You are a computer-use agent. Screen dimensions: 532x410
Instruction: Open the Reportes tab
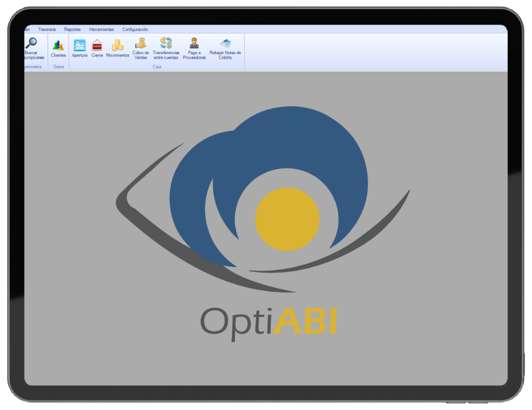pyautogui.click(x=72, y=30)
